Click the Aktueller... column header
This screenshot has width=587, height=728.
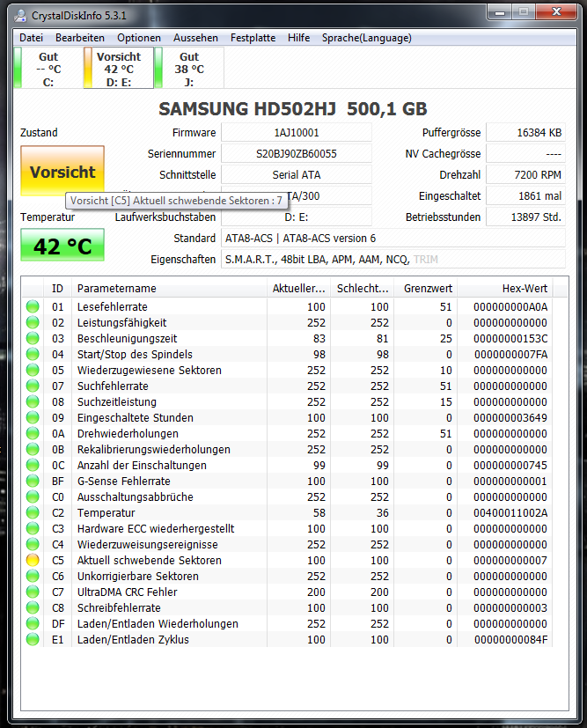pyautogui.click(x=299, y=289)
